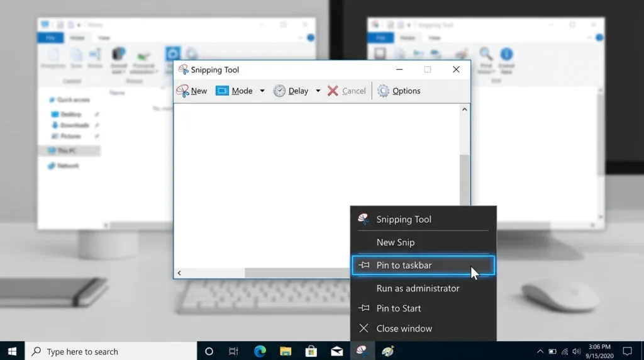Click the scroll-left arrow in Snipping Tool
644x360 pixels.
pos(179,273)
